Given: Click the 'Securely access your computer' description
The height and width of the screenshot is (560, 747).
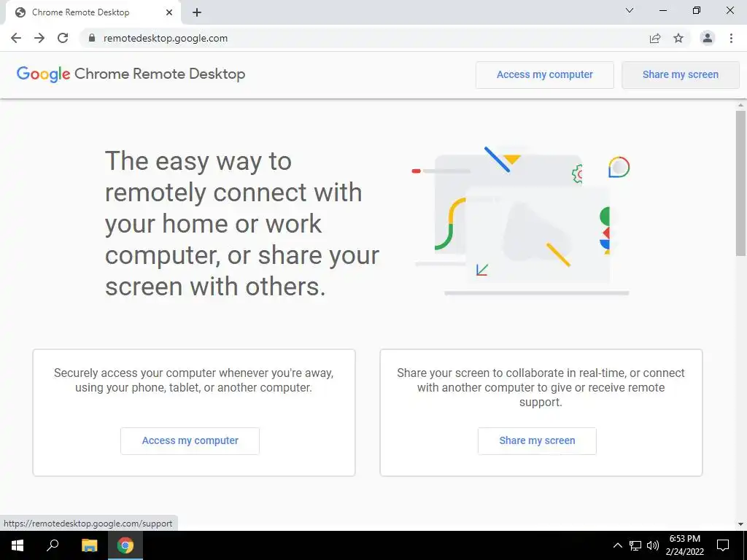Looking at the screenshot, I should 193,380.
